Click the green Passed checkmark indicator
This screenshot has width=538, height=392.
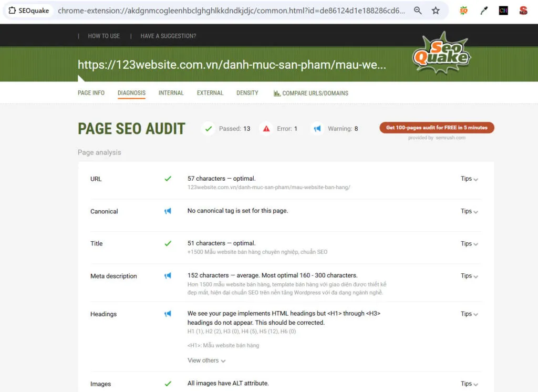[x=208, y=128]
